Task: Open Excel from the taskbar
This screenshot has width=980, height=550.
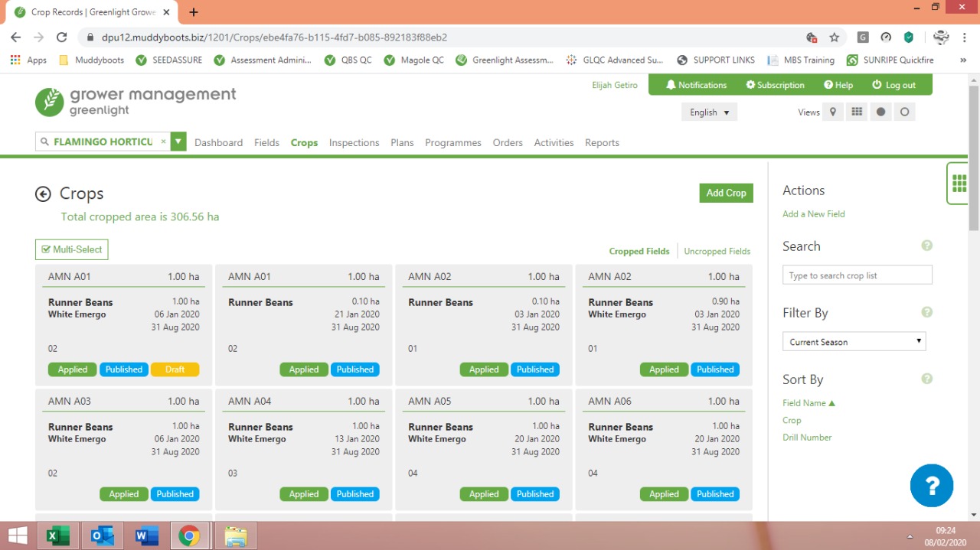Action: click(54, 536)
